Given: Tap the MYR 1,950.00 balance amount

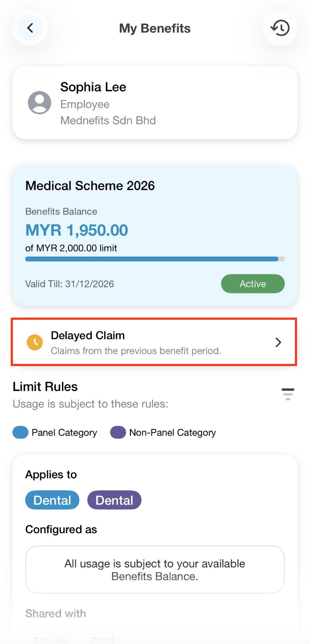Looking at the screenshot, I should pos(77,230).
